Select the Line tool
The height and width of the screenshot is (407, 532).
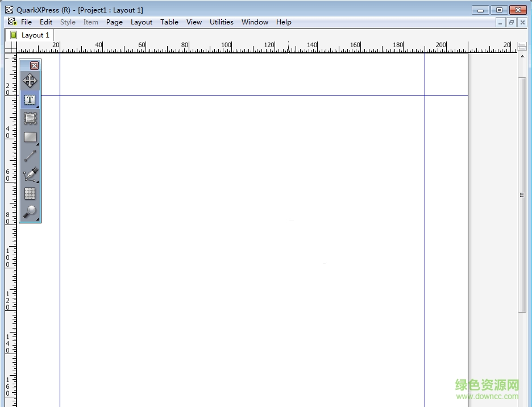pos(30,155)
